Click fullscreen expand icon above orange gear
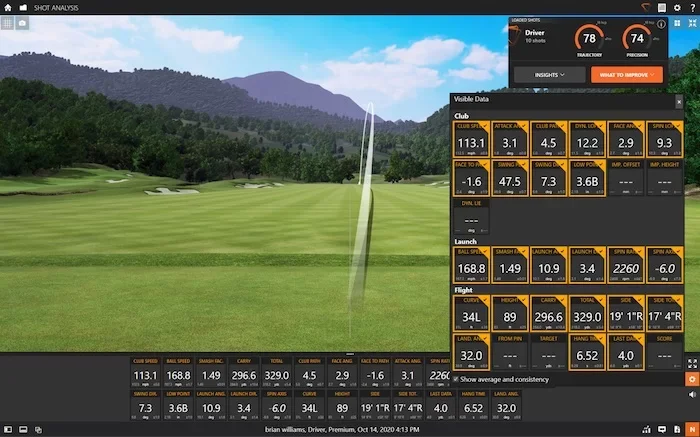Viewport: 700px width, 437px height. click(692, 364)
